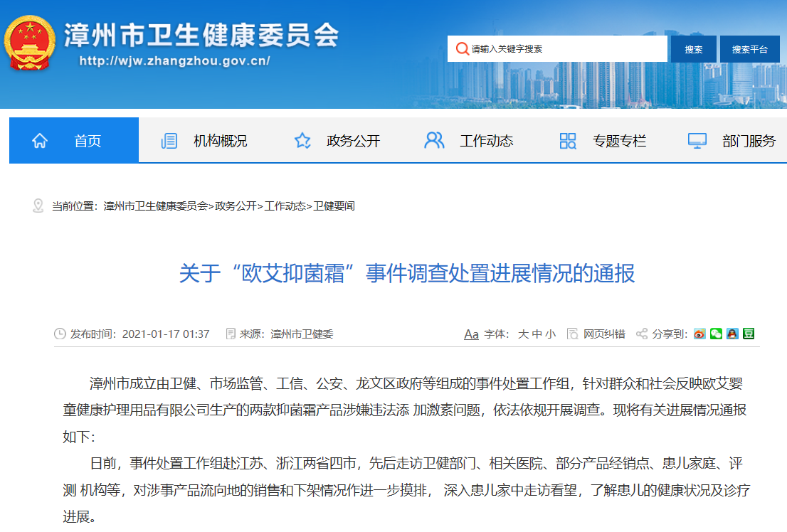Click the share icon beside 分享到
This screenshot has height=532, width=787.
(641, 334)
